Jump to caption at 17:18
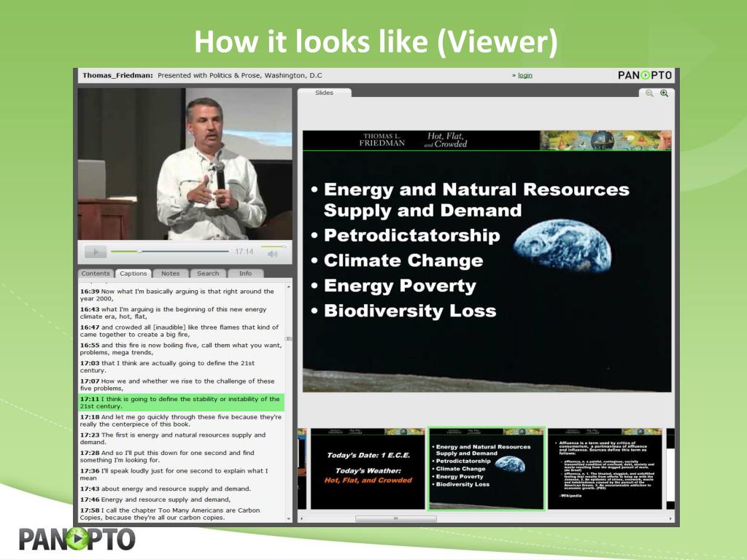The height and width of the screenshot is (560, 747). pyautogui.click(x=181, y=421)
